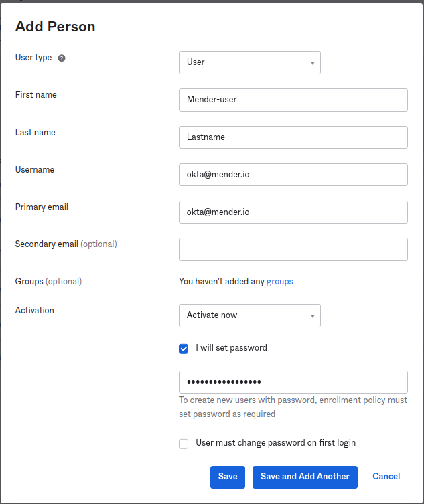
Task: Click the Save button
Action: (228, 477)
